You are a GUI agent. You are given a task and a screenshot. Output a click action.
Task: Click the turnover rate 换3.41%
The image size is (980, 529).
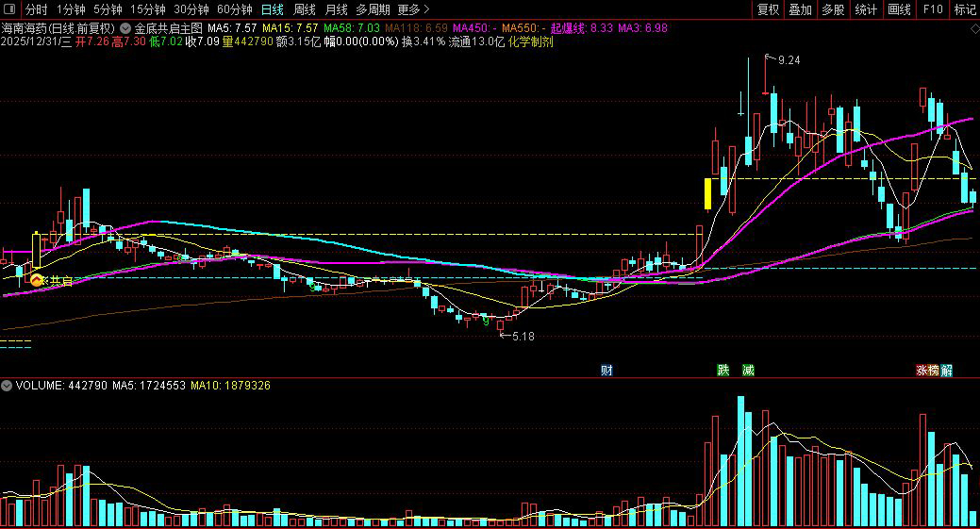click(x=424, y=41)
